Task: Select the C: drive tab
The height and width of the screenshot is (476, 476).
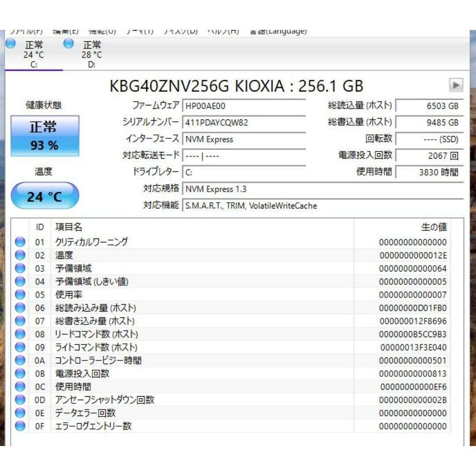Action: pos(33,54)
